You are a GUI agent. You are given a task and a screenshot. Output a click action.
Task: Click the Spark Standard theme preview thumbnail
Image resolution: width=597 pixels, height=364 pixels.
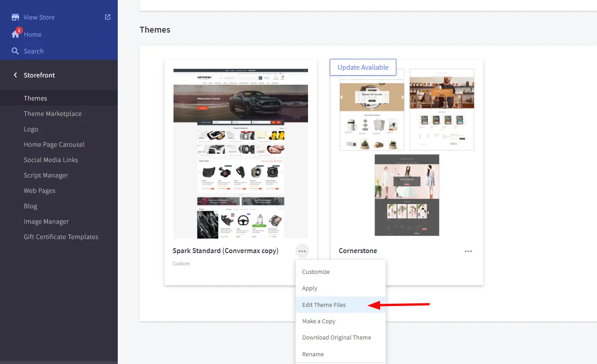(x=241, y=153)
